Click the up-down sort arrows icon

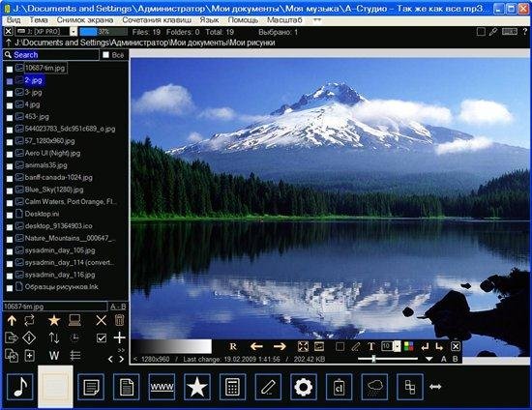pos(54,337)
